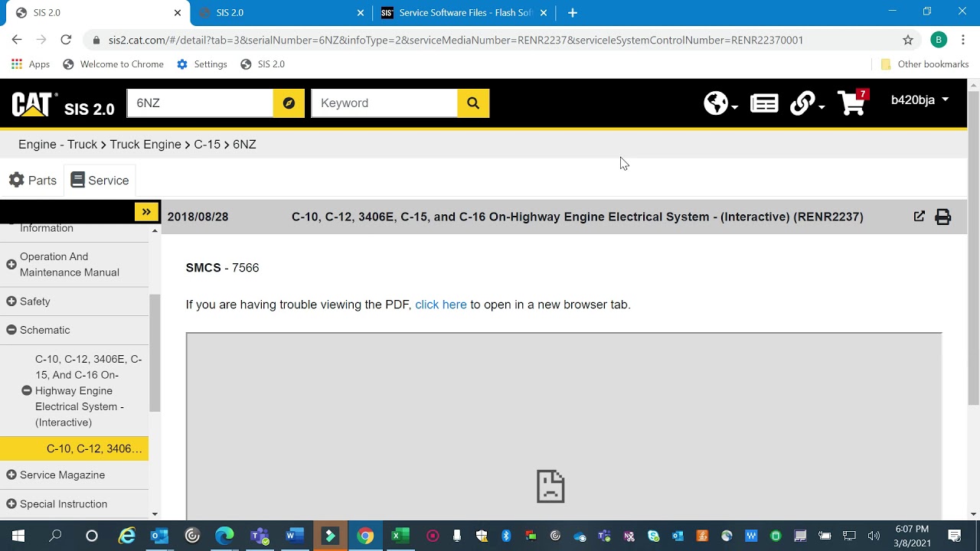Switch to the Parts tab

(x=33, y=181)
